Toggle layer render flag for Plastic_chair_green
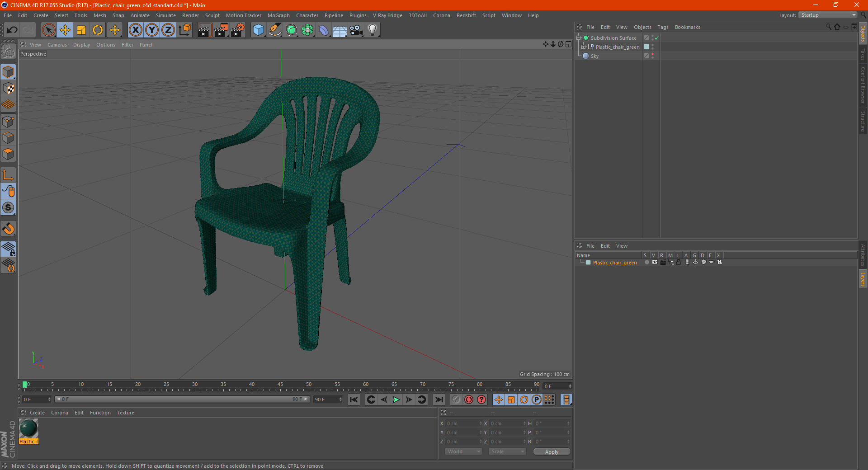 [x=663, y=262]
